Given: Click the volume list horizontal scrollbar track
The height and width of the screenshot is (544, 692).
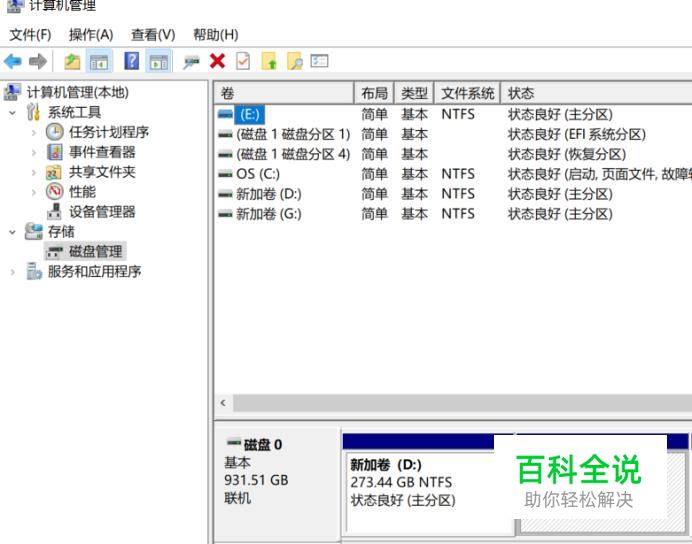Looking at the screenshot, I should point(462,403).
